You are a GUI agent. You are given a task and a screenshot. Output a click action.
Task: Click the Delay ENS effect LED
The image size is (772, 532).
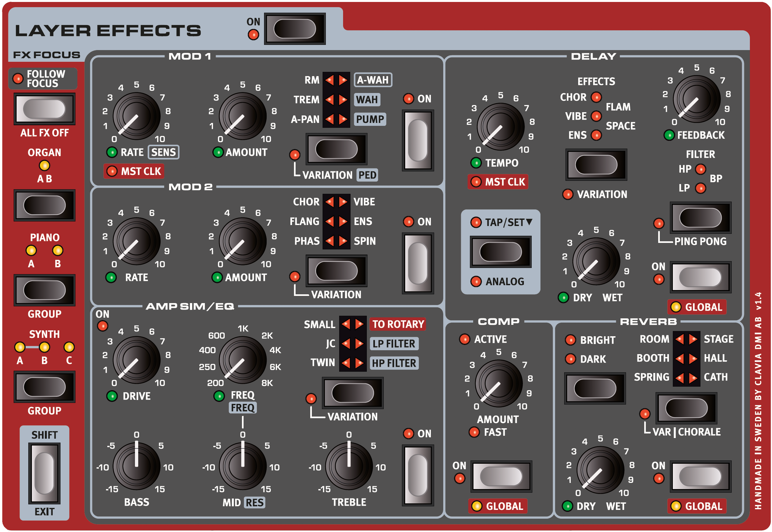(x=596, y=135)
